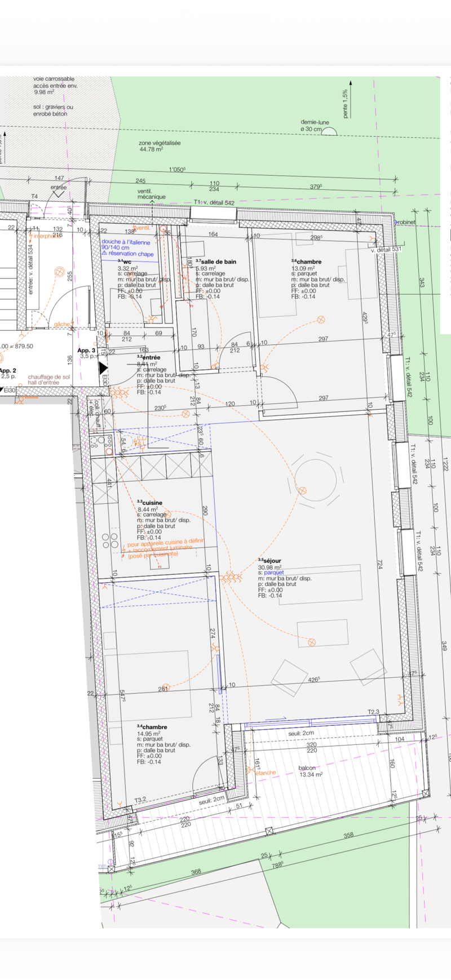The width and height of the screenshot is (451, 980).
Task: Click the "balcon" label
Action: pyautogui.click(x=307, y=768)
